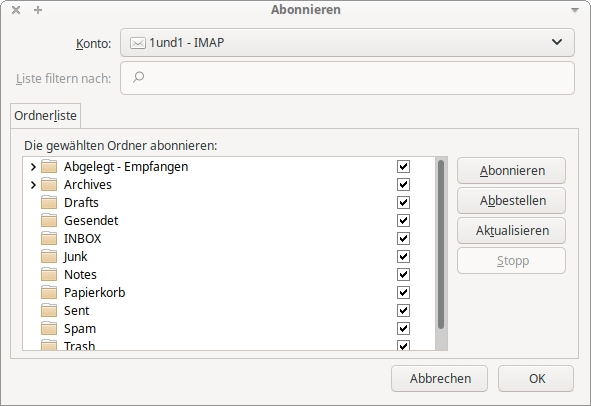Click the Gesendet folder icon
Screen dimensions: 591x406
point(49,221)
